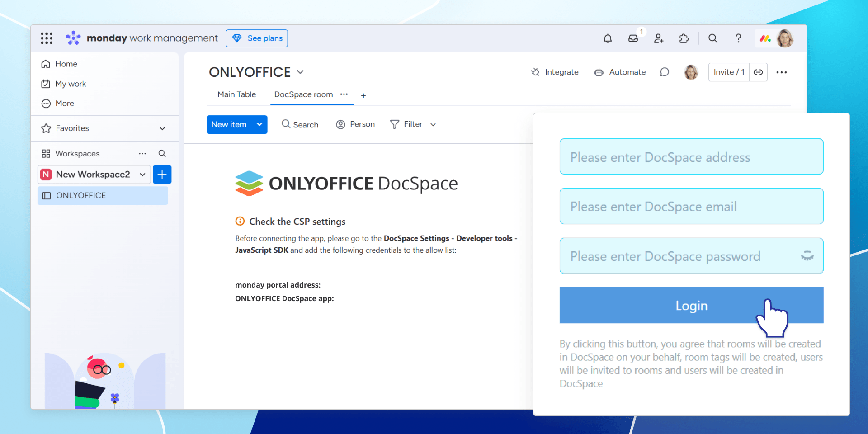The image size is (868, 434).
Task: Open the apps grid switcher icon
Action: point(47,38)
